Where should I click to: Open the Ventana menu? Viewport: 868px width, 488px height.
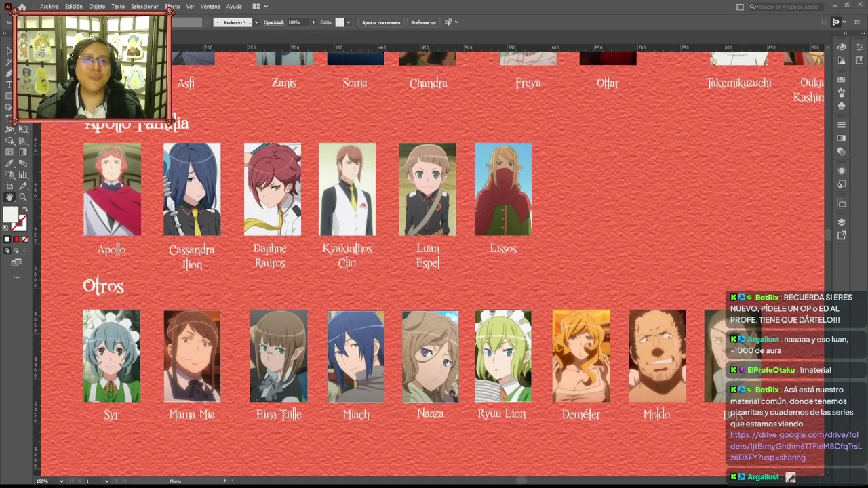point(210,7)
